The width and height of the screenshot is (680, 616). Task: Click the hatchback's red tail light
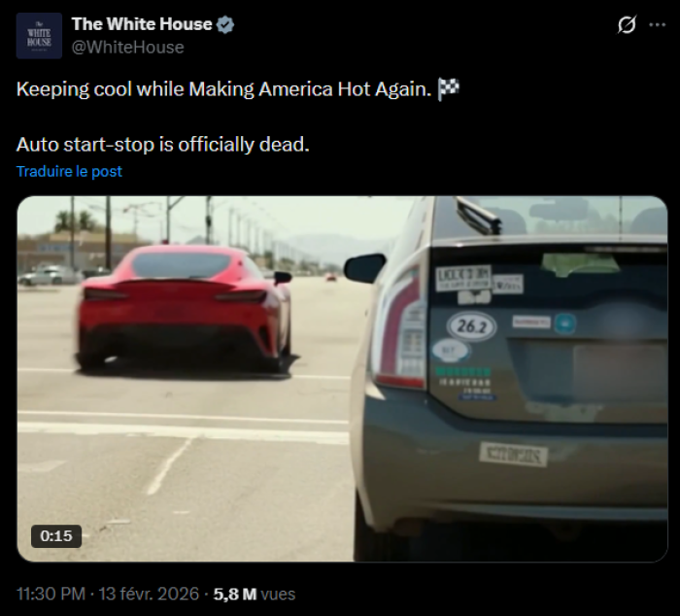(x=401, y=329)
